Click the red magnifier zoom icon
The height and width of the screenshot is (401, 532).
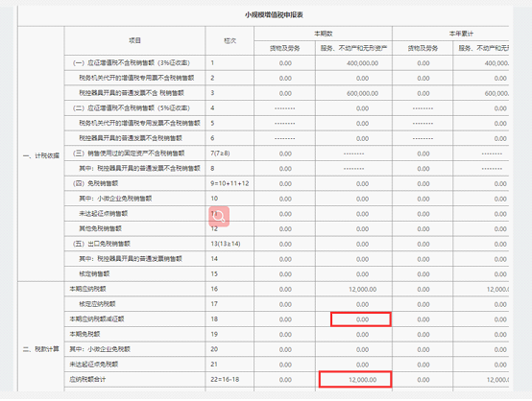219,216
